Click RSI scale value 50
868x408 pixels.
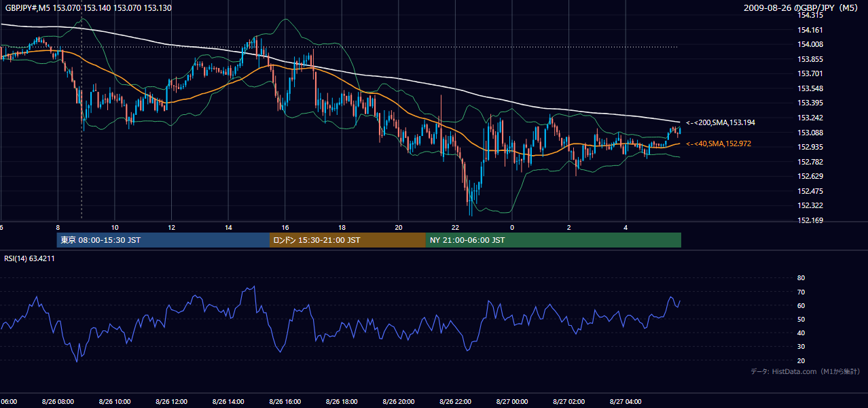(801, 319)
